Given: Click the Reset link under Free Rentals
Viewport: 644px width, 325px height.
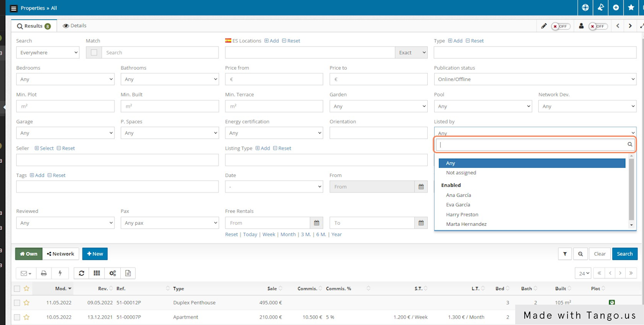Looking at the screenshot, I should (231, 234).
